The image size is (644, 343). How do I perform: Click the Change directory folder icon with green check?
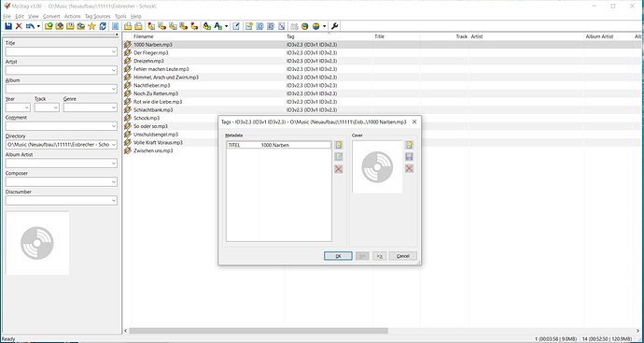(49, 26)
